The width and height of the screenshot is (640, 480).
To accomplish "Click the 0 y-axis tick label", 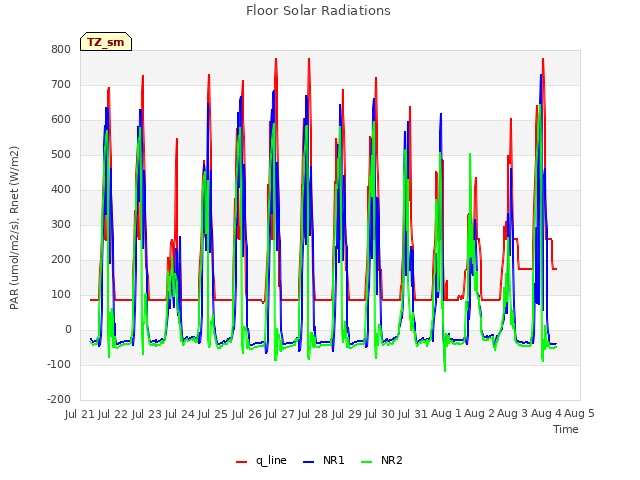I will pyautogui.click(x=68, y=329).
